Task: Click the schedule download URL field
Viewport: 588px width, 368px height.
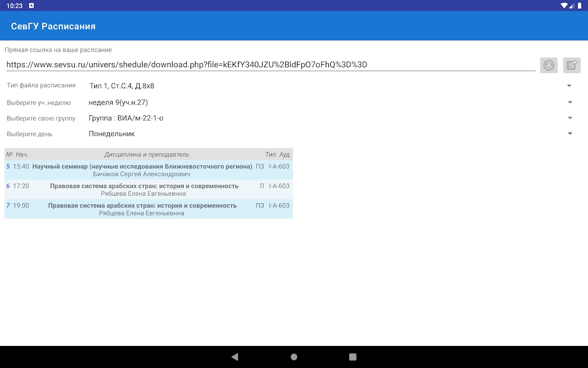Action: point(269,65)
